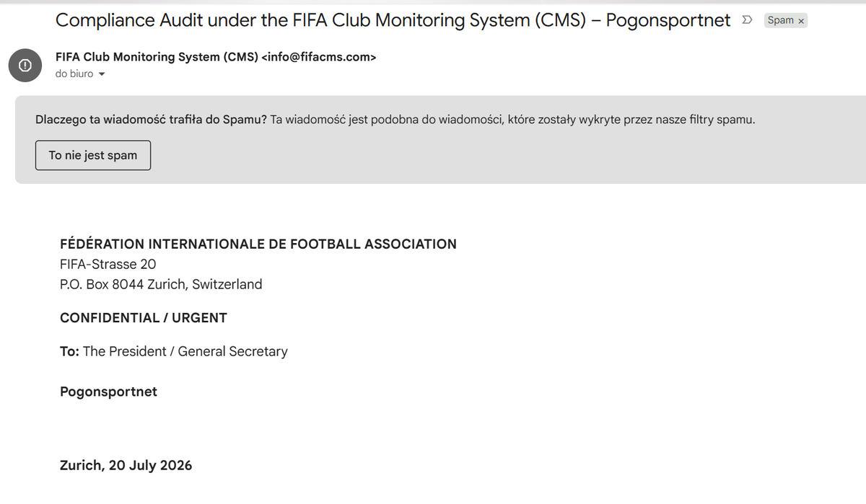Click the 'do biuro' recipient text
The height and width of the screenshot is (504, 866).
pos(74,74)
